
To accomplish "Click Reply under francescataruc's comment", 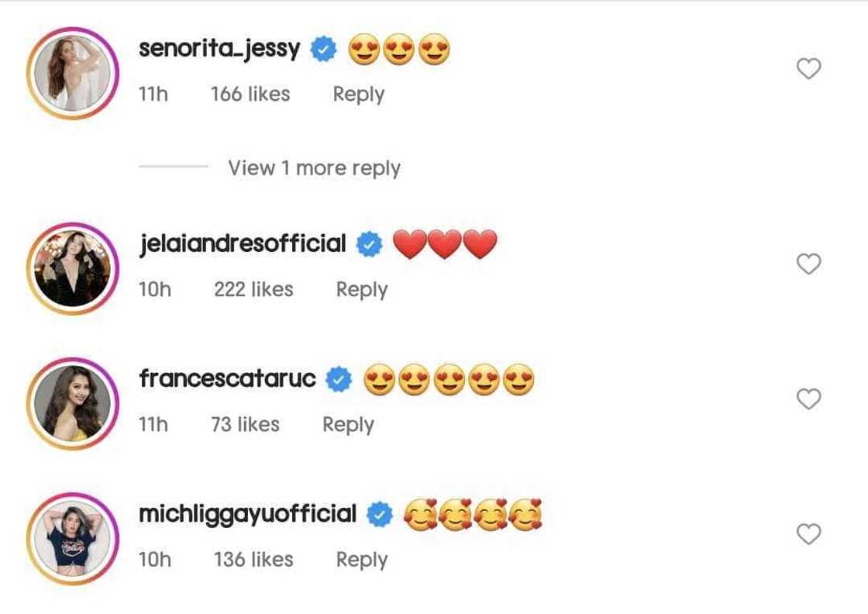I will coord(348,425).
